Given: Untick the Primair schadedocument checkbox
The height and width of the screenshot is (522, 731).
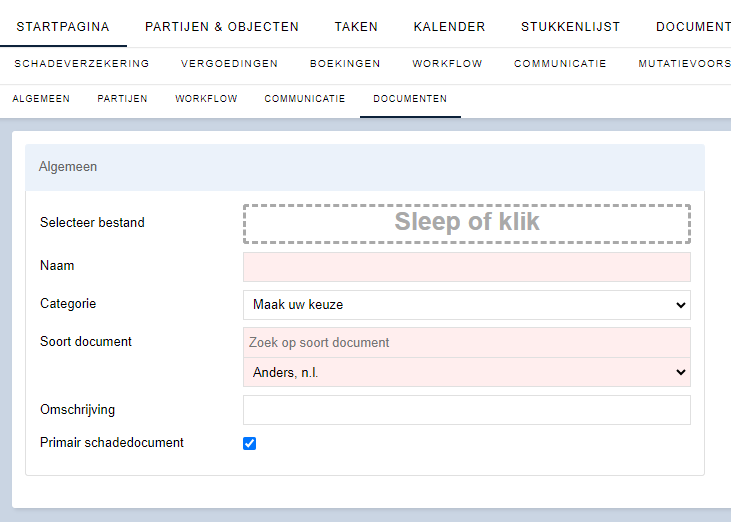Looking at the screenshot, I should point(249,443).
